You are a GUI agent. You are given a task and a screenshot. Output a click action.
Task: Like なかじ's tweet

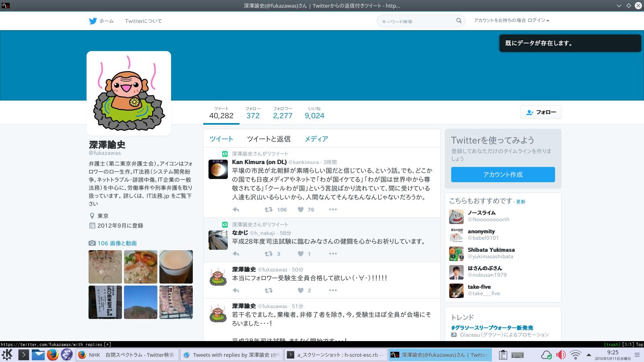(x=301, y=254)
